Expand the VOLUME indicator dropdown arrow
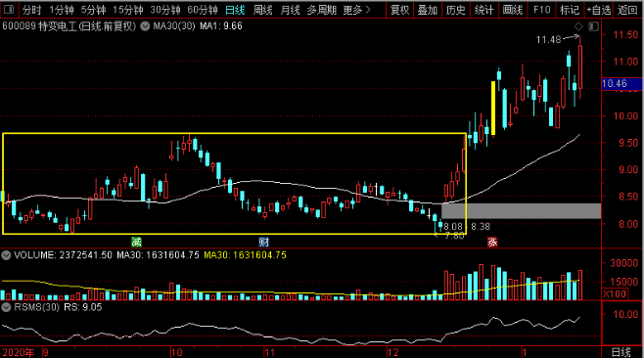Image resolution: width=644 pixels, height=358 pixels. [x=6, y=255]
